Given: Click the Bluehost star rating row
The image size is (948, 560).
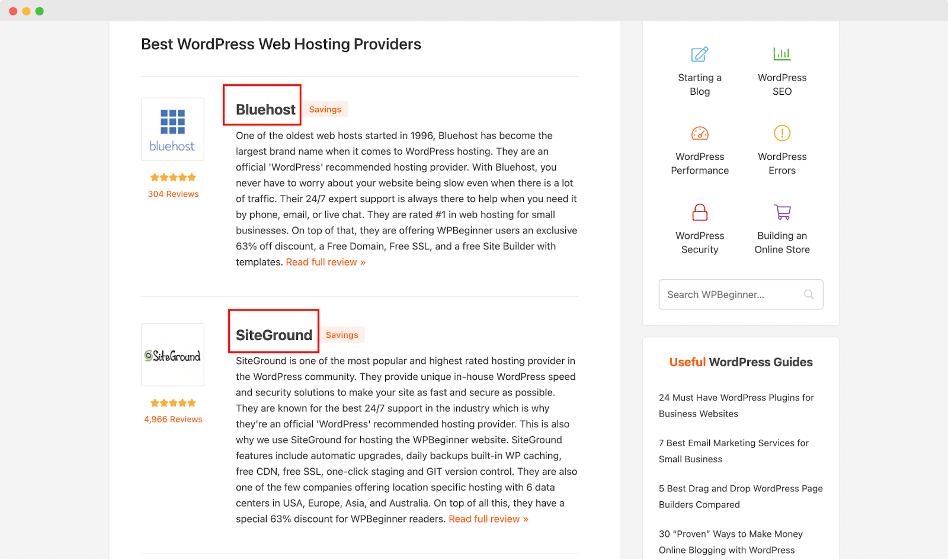Looking at the screenshot, I should click(x=172, y=177).
